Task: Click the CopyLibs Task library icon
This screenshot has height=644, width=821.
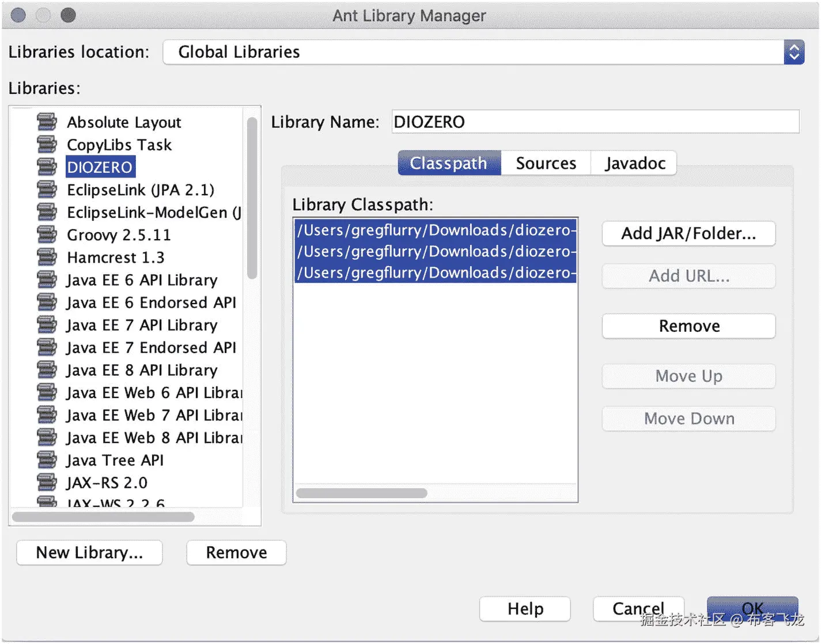Action: coord(47,145)
